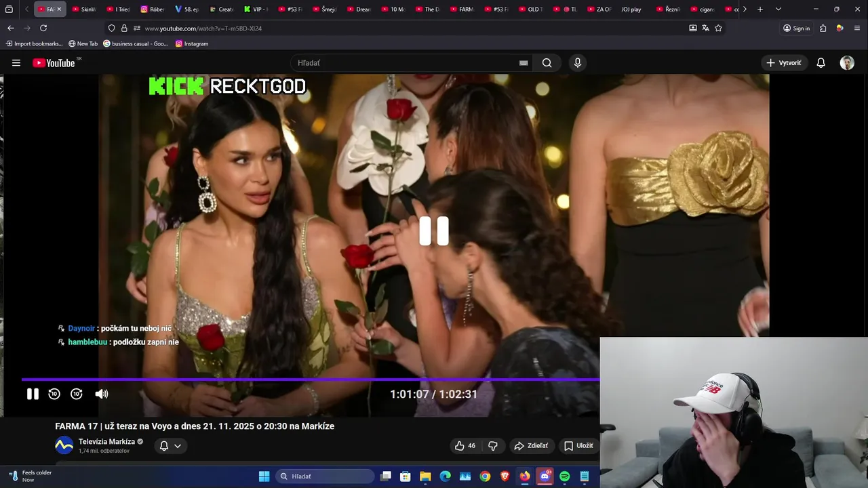868x488 pixels.
Task: Open the account avatar menu
Action: [x=847, y=63]
